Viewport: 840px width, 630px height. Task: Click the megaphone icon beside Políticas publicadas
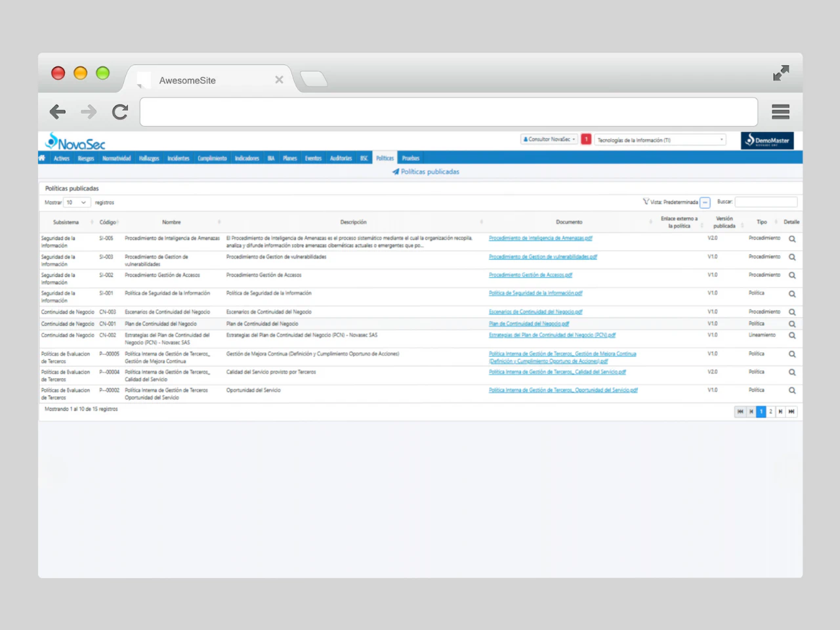[x=395, y=171]
